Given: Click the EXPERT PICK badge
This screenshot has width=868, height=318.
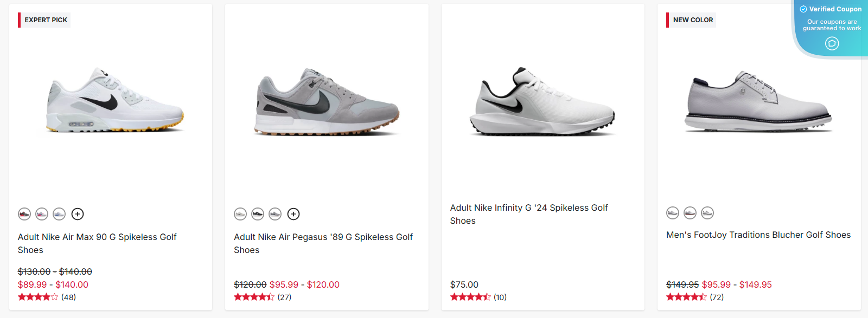Looking at the screenshot, I should [x=43, y=20].
